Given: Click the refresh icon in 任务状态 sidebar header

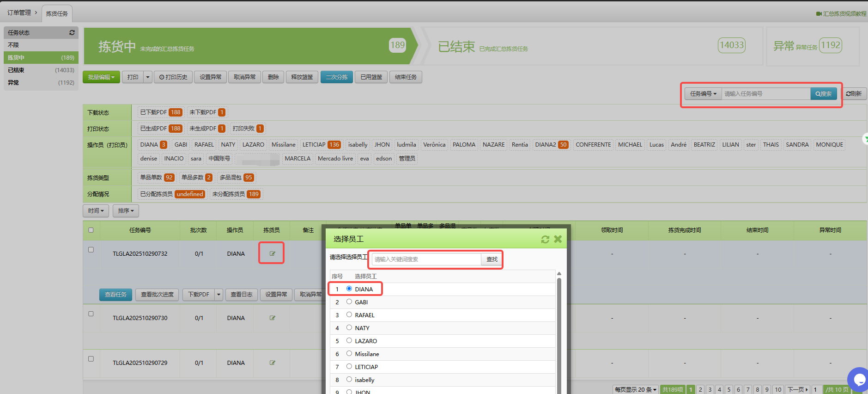Looking at the screenshot, I should 72,33.
